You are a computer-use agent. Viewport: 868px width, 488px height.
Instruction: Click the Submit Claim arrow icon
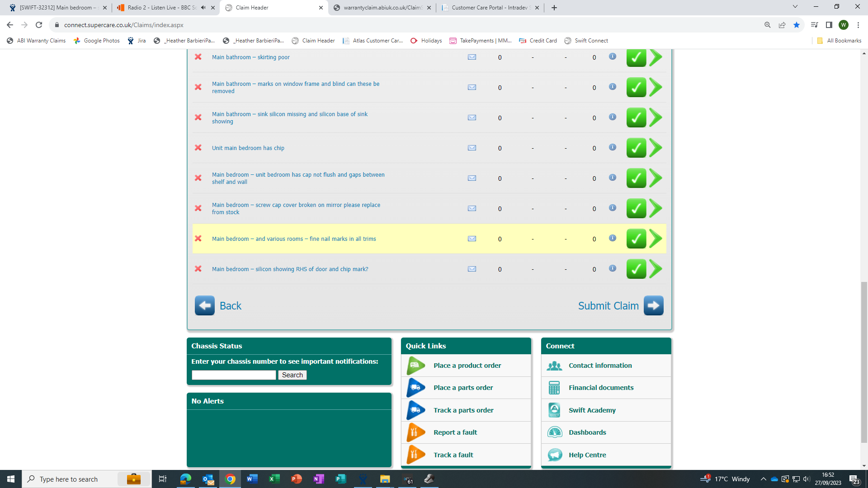tap(653, 305)
